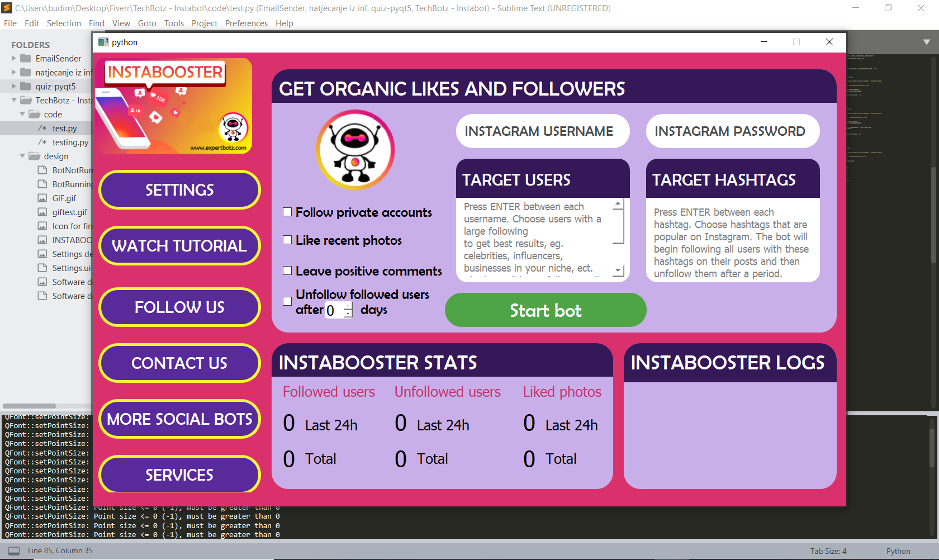
Task: Click the image icon beside Settings de
Action: point(42,254)
